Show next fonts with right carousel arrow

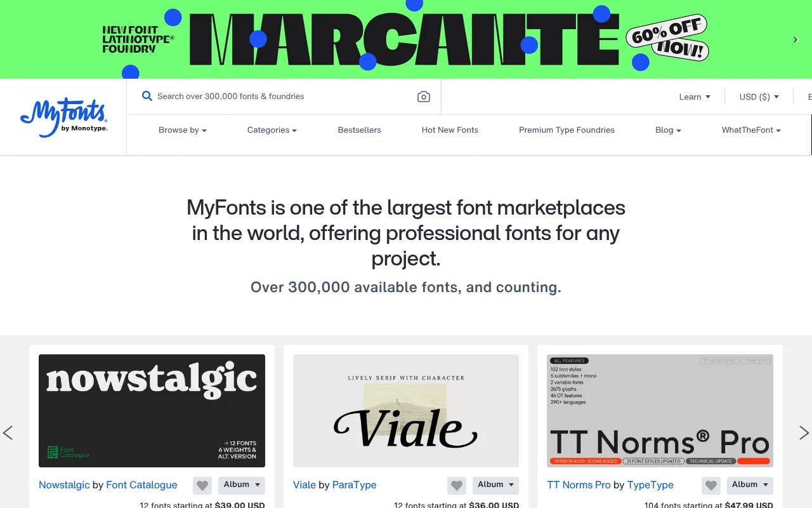[804, 433]
